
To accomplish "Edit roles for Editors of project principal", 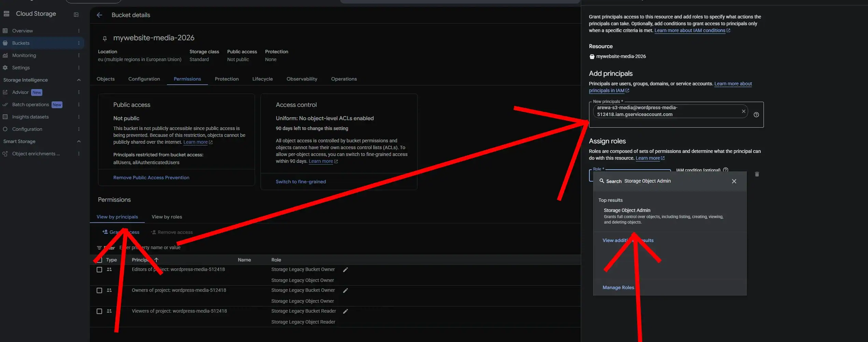I will click(x=345, y=270).
